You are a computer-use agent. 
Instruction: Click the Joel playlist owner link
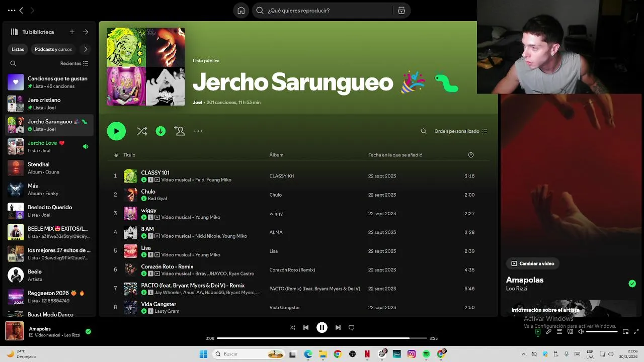197,103
